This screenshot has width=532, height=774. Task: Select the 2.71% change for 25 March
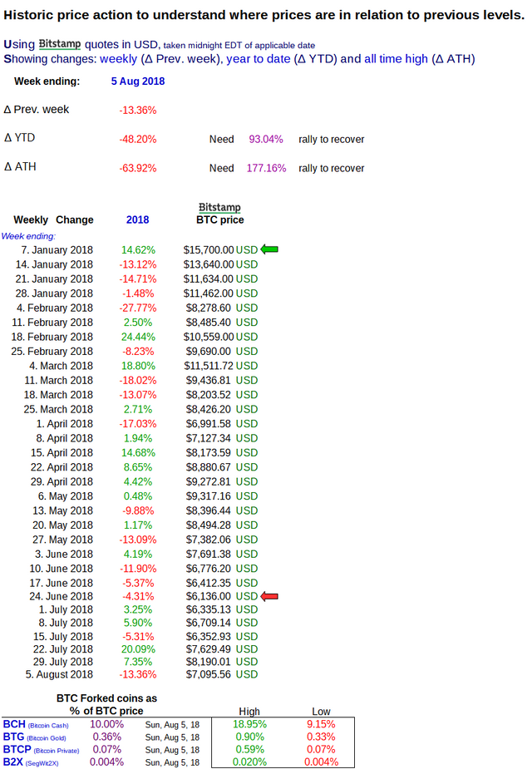(138, 409)
